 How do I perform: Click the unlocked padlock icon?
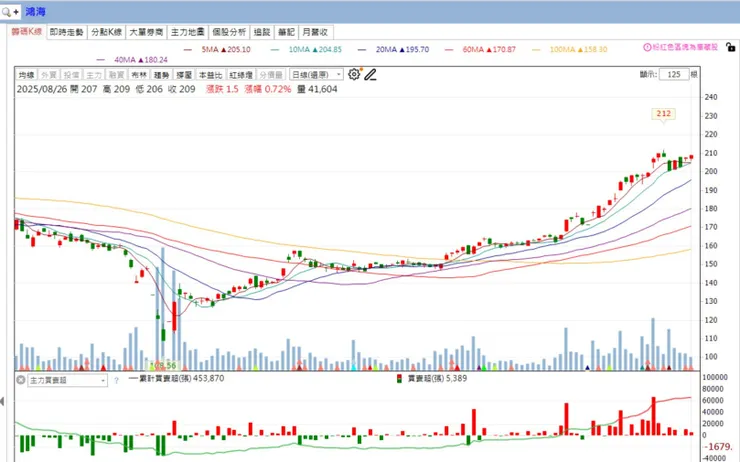[730, 47]
